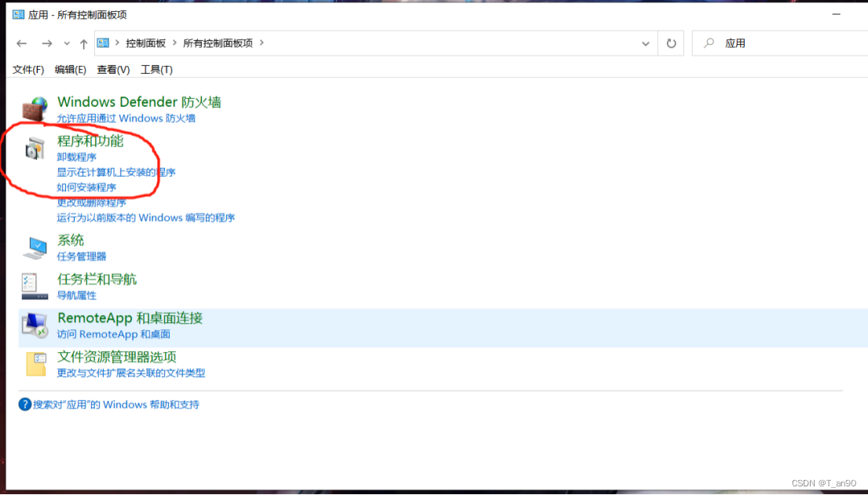Click 允许应用通过 Windows 防火墙

[126, 118]
